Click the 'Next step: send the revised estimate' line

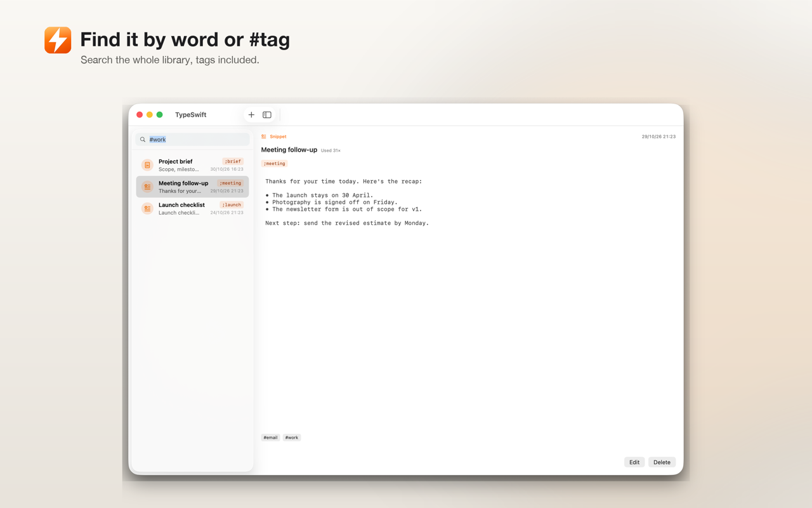point(347,223)
